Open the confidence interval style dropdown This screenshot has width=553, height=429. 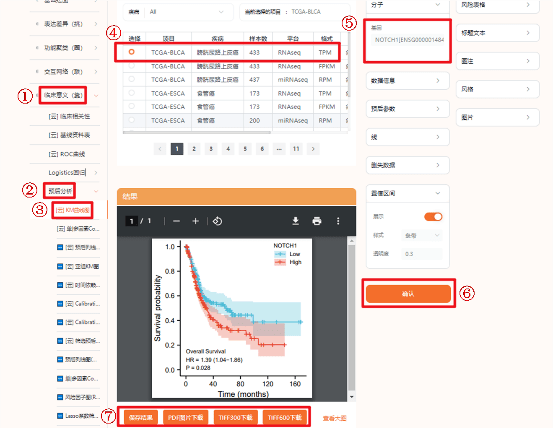tap(421, 235)
